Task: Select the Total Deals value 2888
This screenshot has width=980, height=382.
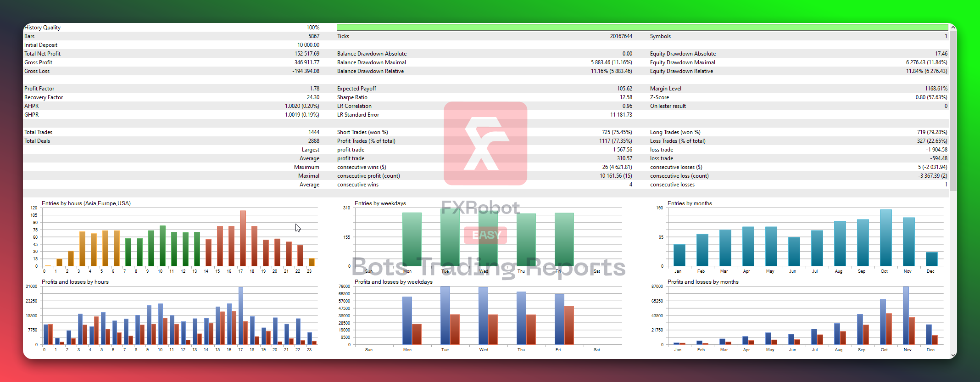Action: click(314, 141)
